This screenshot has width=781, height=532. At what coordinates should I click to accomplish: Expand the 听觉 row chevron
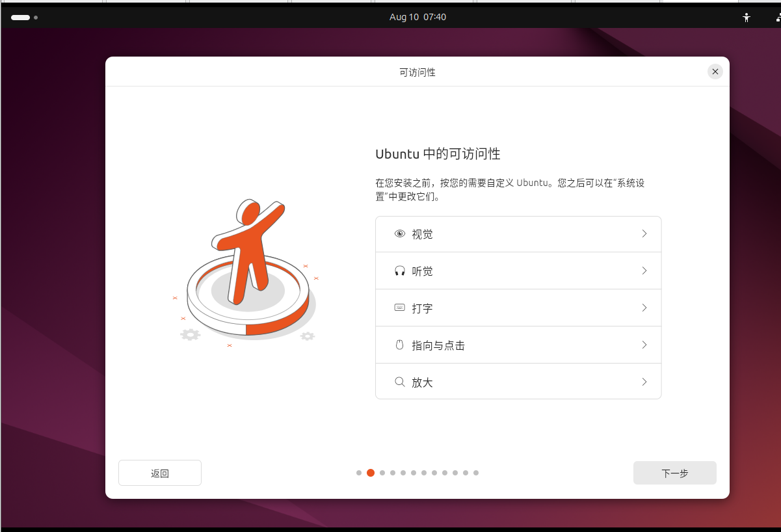click(644, 271)
